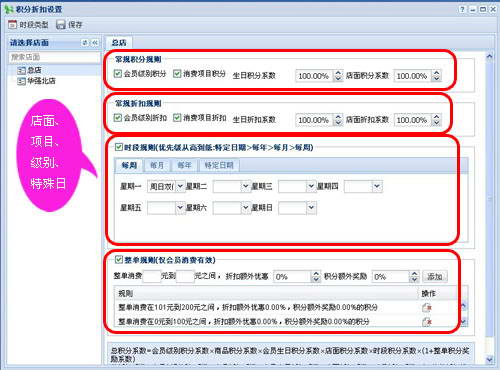Click the 积分额外奖励 percentage field
The image size is (500, 370).
pyautogui.click(x=390, y=277)
